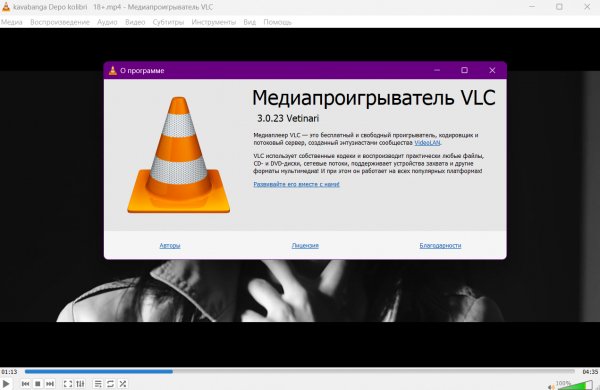Mute audio with the speaker icon
This screenshot has width=600, height=390.
(551, 387)
